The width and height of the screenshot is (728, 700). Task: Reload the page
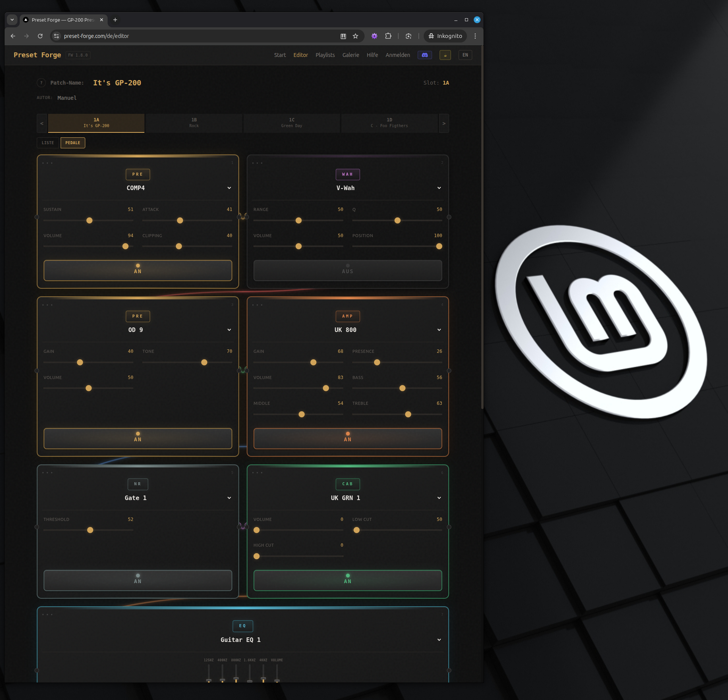40,36
